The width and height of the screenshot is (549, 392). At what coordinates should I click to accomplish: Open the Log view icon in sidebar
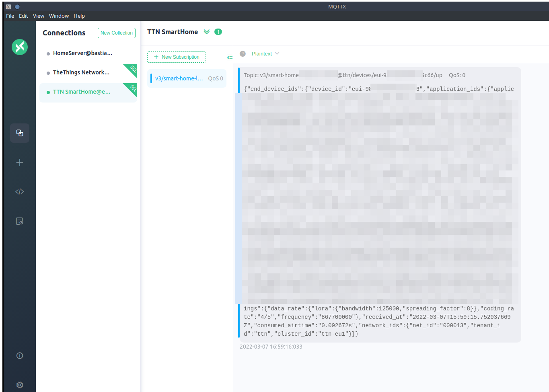click(x=19, y=221)
